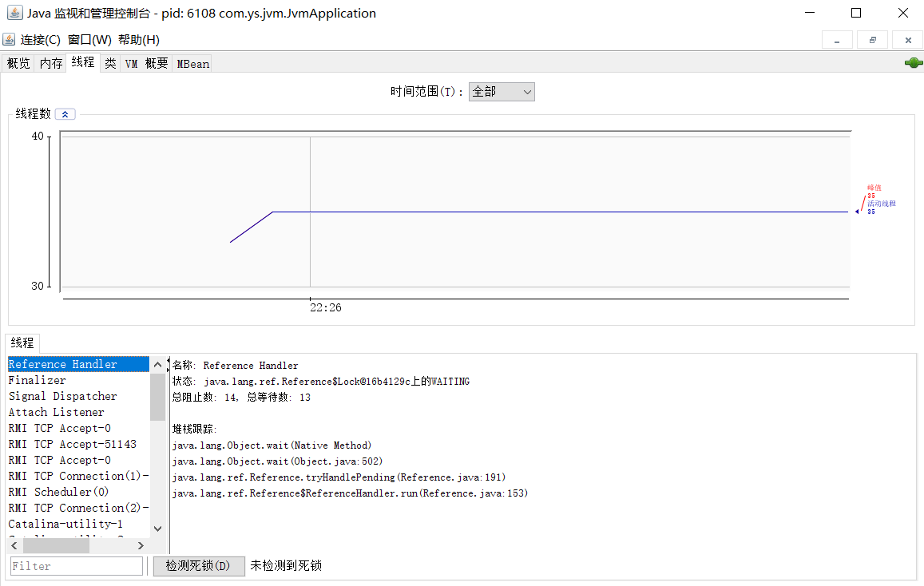924x586 pixels.
Task: Select the Finalizer thread
Action: click(78, 381)
